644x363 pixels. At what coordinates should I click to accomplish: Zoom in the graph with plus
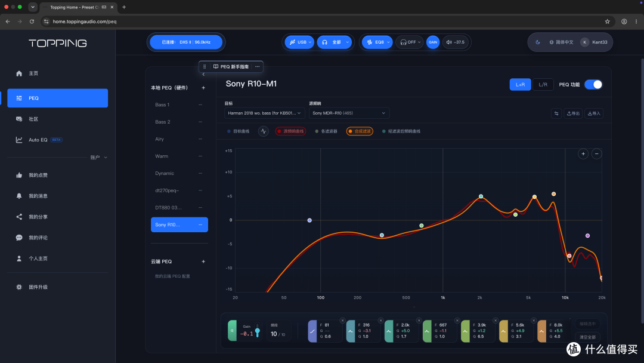(583, 154)
